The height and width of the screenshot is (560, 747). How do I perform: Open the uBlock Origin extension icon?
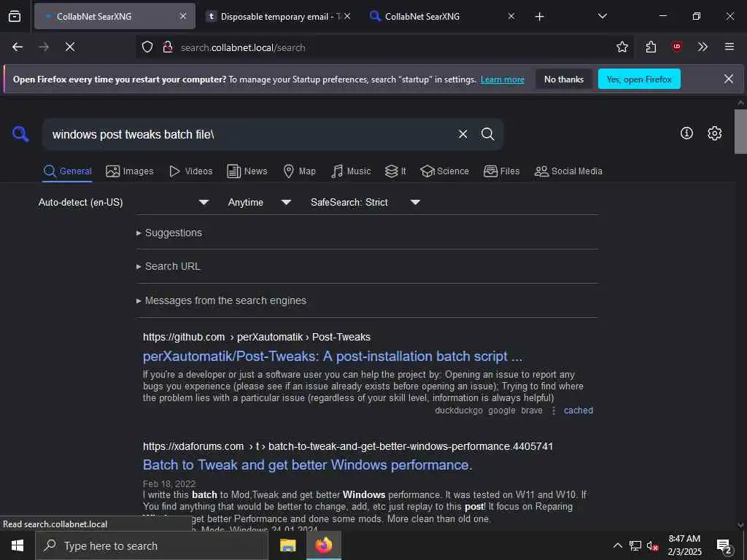pyautogui.click(x=676, y=47)
